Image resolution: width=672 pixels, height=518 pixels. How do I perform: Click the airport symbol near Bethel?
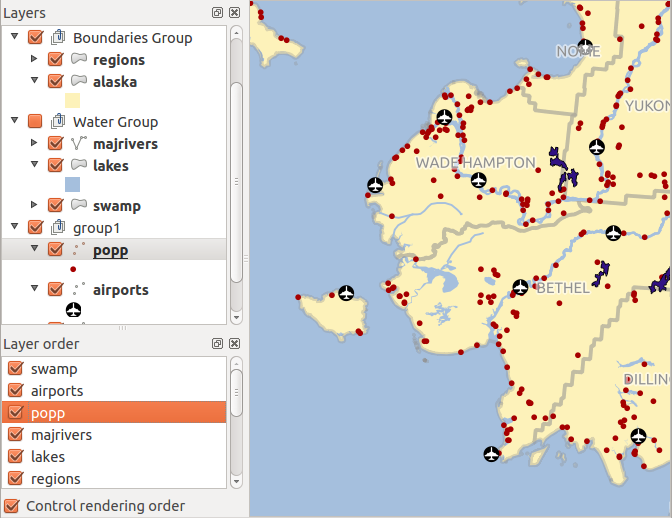(520, 287)
